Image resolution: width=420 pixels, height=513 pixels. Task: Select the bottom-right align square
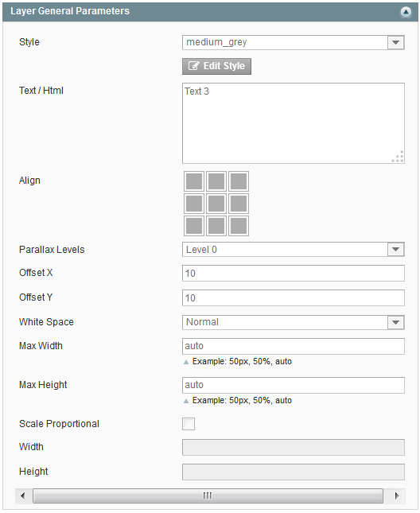[239, 226]
